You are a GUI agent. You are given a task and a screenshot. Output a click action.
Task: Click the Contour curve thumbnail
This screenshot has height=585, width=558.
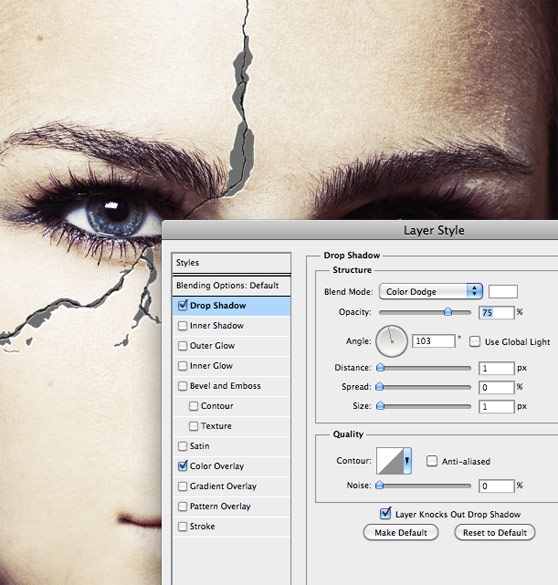[390, 461]
